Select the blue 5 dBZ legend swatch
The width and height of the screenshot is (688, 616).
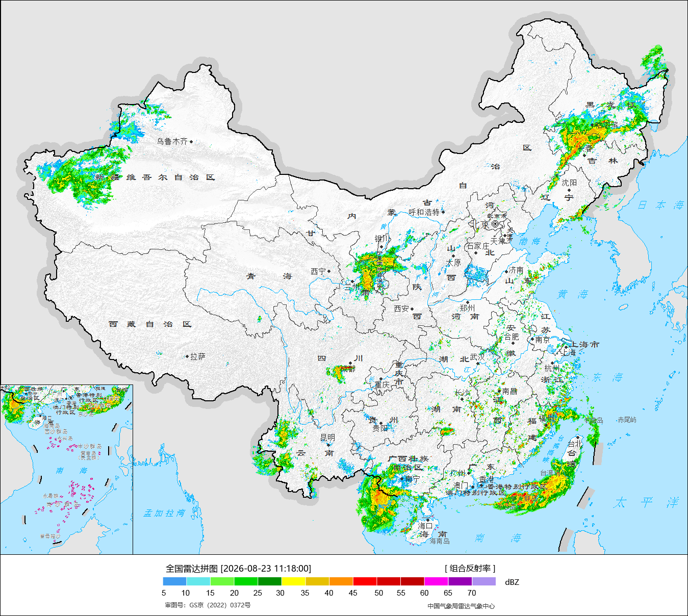tap(175, 581)
